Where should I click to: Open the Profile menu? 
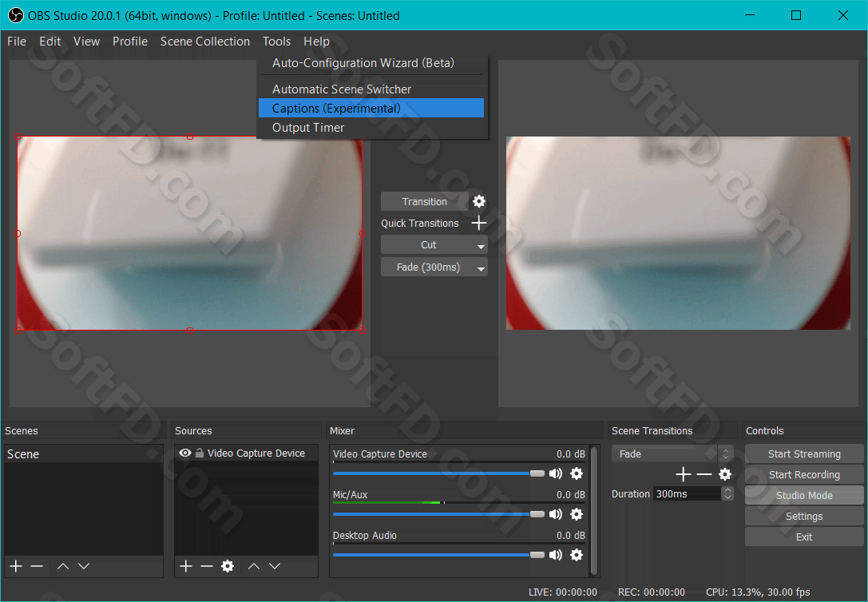[130, 42]
